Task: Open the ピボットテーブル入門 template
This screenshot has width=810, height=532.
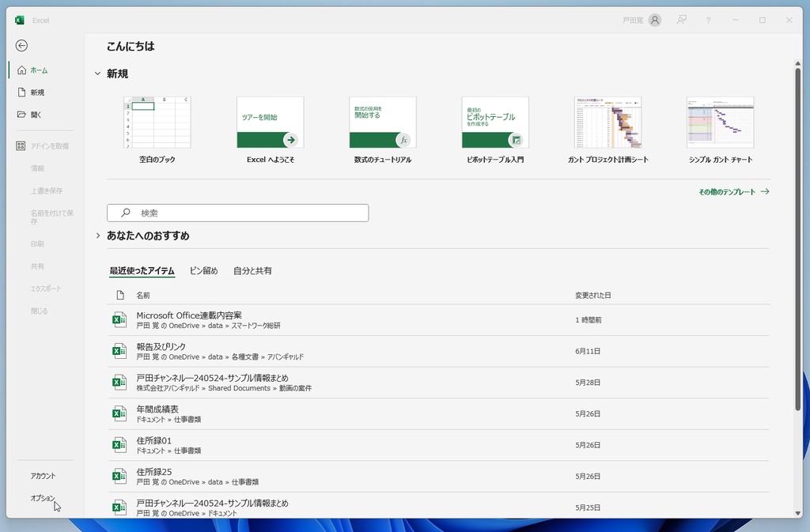Action: pos(495,130)
